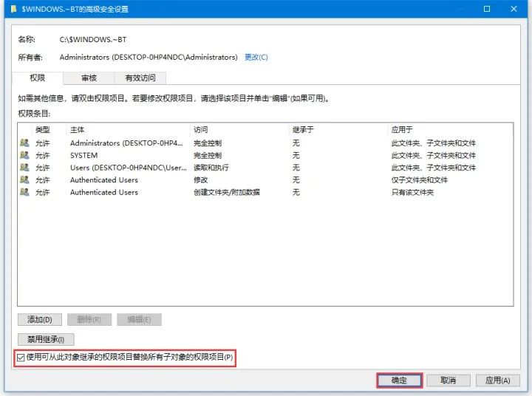This screenshot has width=532, height=396.
Task: Click the 修改 access cell
Action: (200, 180)
